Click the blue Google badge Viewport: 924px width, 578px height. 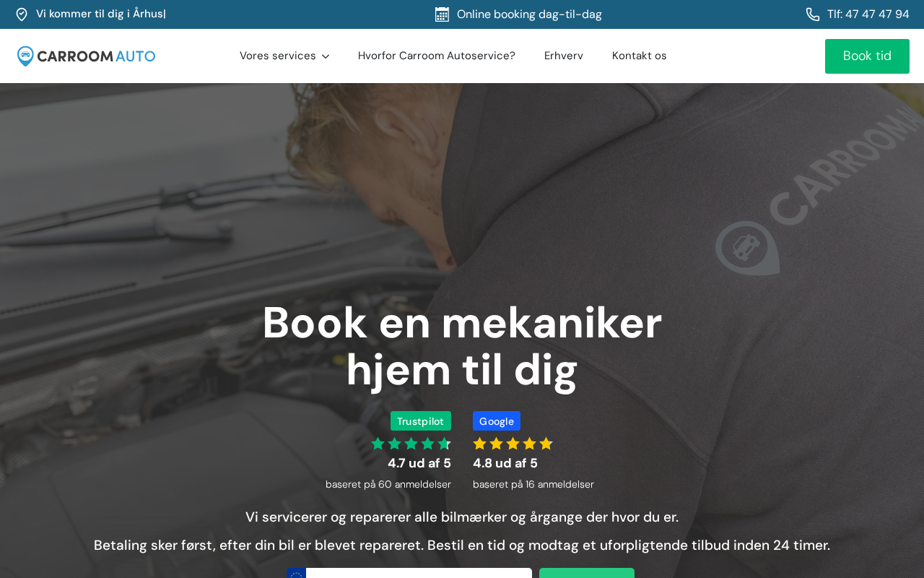(497, 421)
